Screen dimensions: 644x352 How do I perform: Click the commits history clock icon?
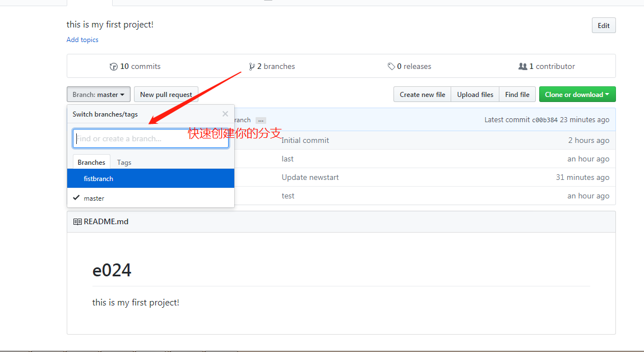tap(113, 67)
